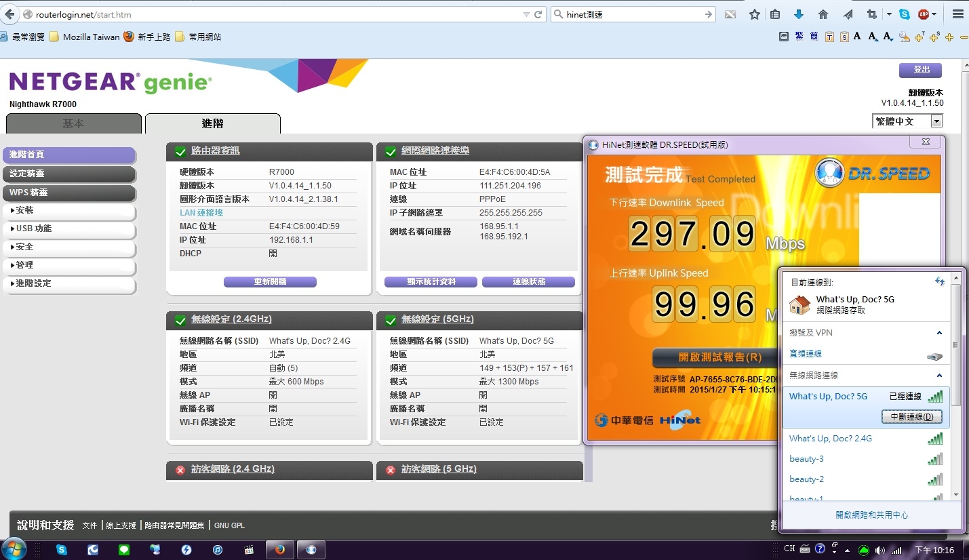Image resolution: width=969 pixels, height=560 pixels.
Task: Open the language selector 繁體中文 dropdown
Action: tap(907, 121)
